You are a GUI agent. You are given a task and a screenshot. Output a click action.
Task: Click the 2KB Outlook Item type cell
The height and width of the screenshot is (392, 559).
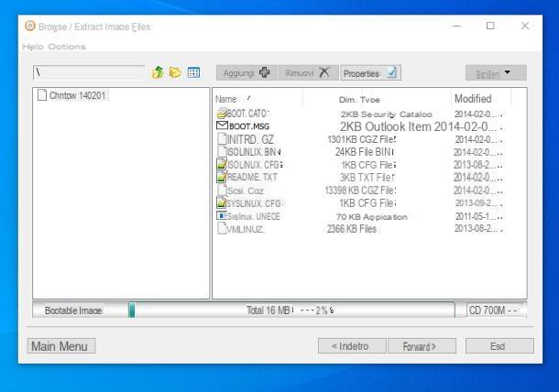point(386,126)
